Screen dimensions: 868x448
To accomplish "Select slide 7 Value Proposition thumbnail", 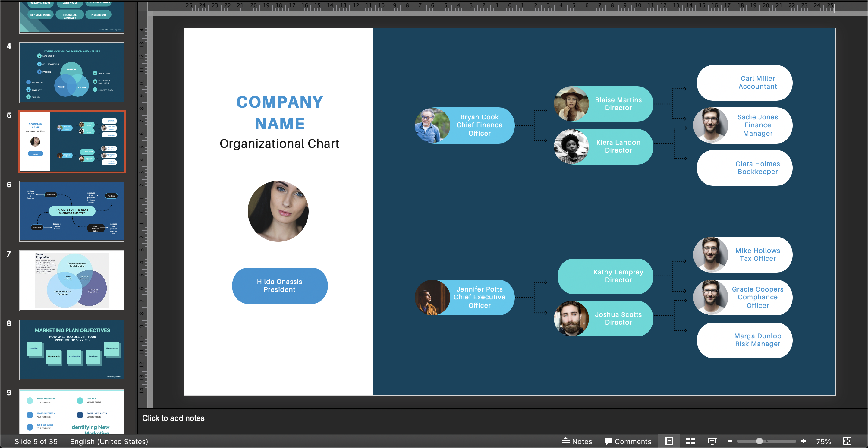I will (x=72, y=280).
